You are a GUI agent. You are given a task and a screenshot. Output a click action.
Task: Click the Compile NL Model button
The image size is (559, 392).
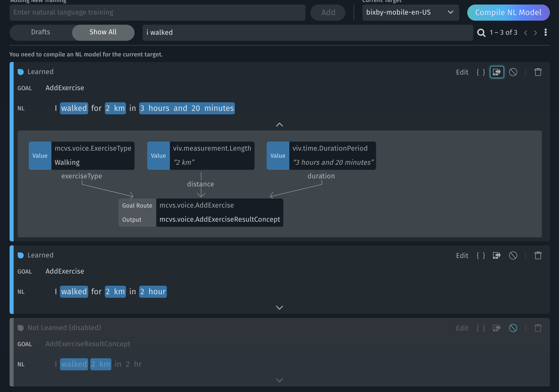[x=508, y=12]
